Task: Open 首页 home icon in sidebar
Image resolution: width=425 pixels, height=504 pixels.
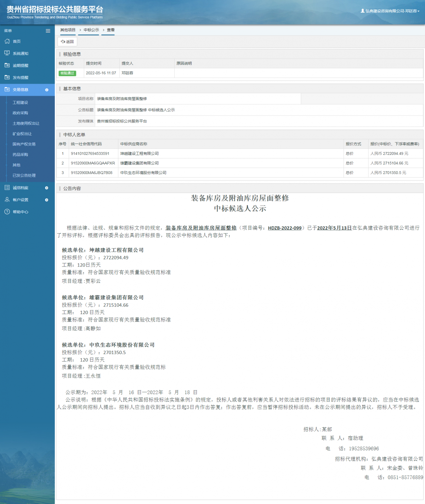Action: coord(7,41)
